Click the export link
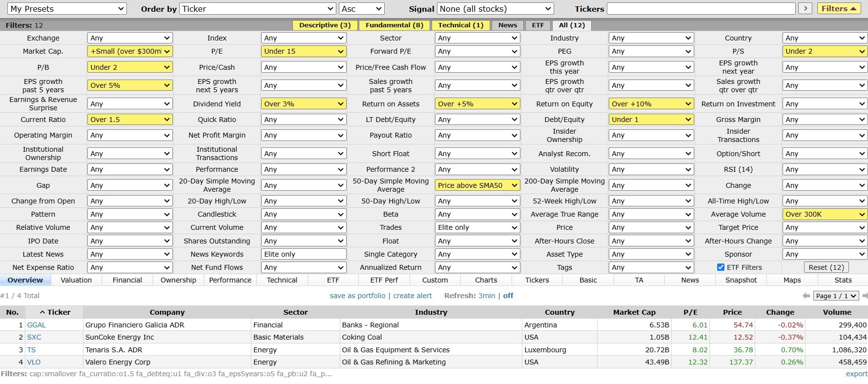Viewport: 868px width, 384px height. click(x=856, y=374)
